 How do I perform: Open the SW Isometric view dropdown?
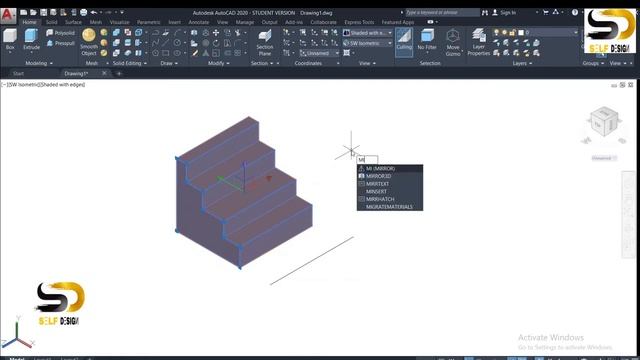[x=368, y=43]
